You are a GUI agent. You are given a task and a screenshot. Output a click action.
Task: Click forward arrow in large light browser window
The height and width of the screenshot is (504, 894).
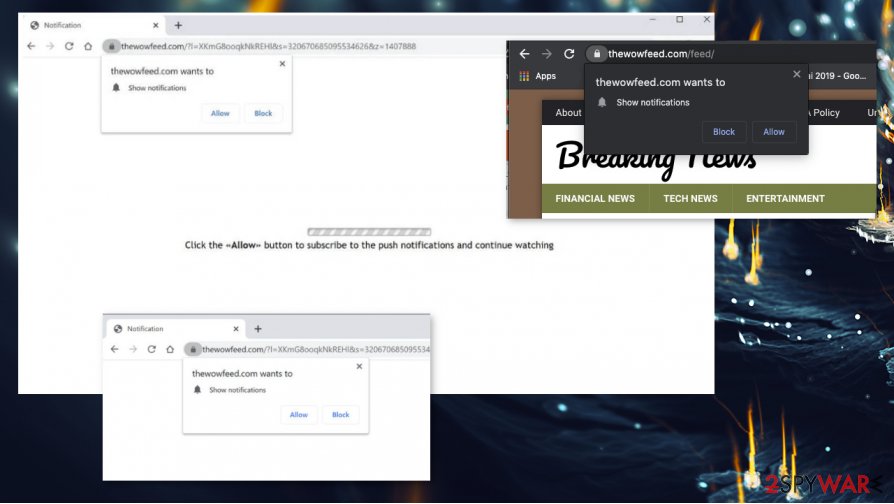[50, 46]
